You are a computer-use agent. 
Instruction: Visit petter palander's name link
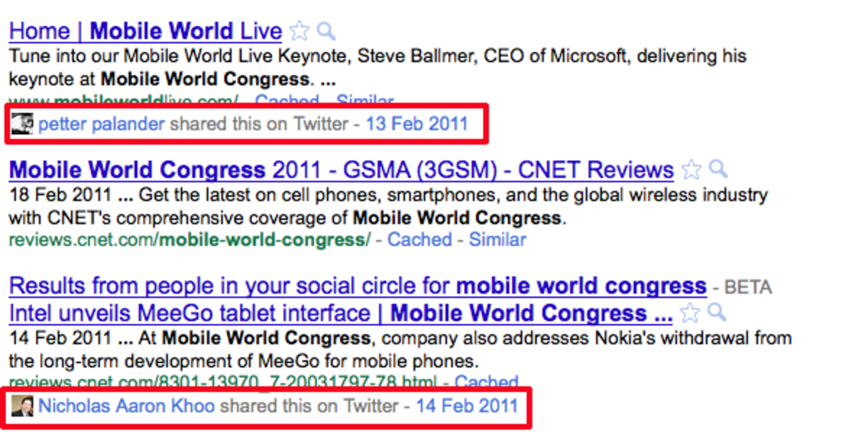point(102,124)
